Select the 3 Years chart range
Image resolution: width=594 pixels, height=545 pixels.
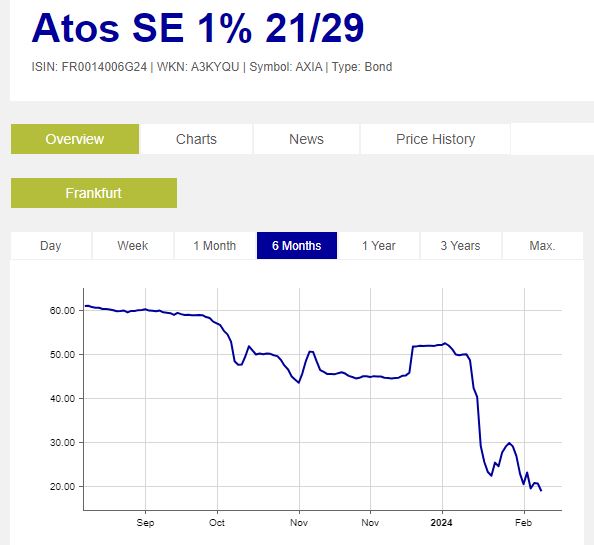pos(460,245)
